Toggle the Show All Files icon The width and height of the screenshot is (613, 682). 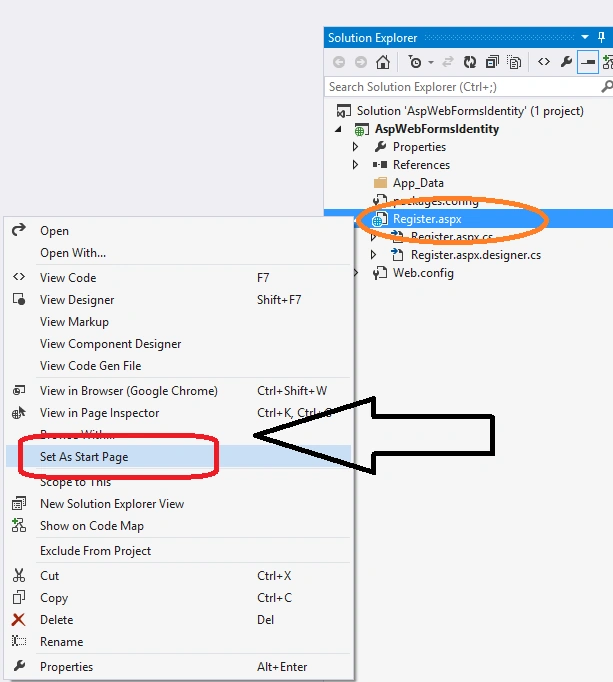coord(514,62)
